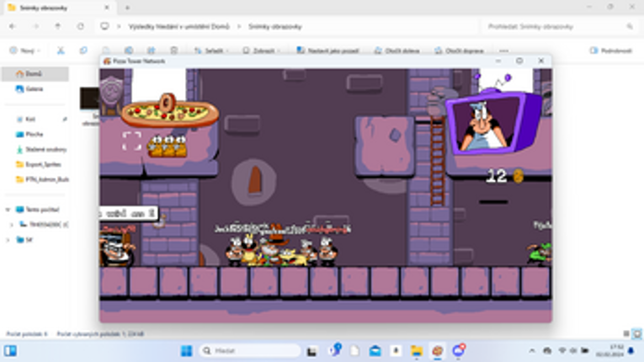Click the fullscreen brackets icon in the game
644x362 pixels.
coord(132,141)
